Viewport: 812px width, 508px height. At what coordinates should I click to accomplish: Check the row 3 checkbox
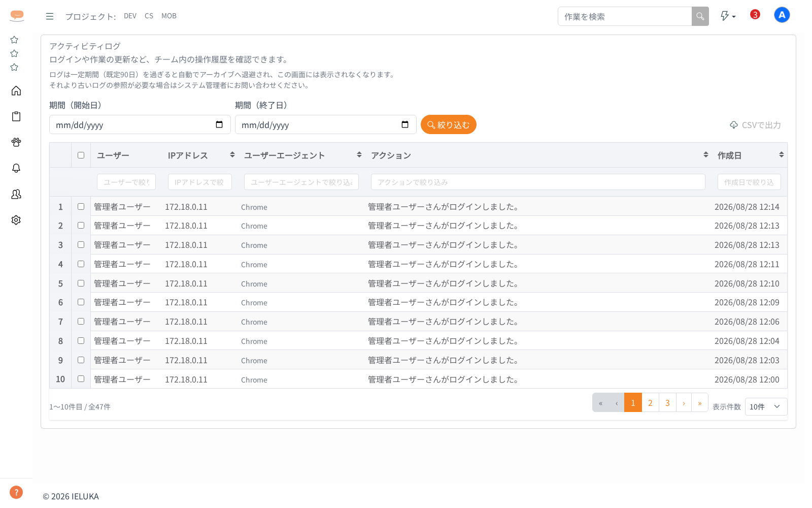click(x=81, y=245)
